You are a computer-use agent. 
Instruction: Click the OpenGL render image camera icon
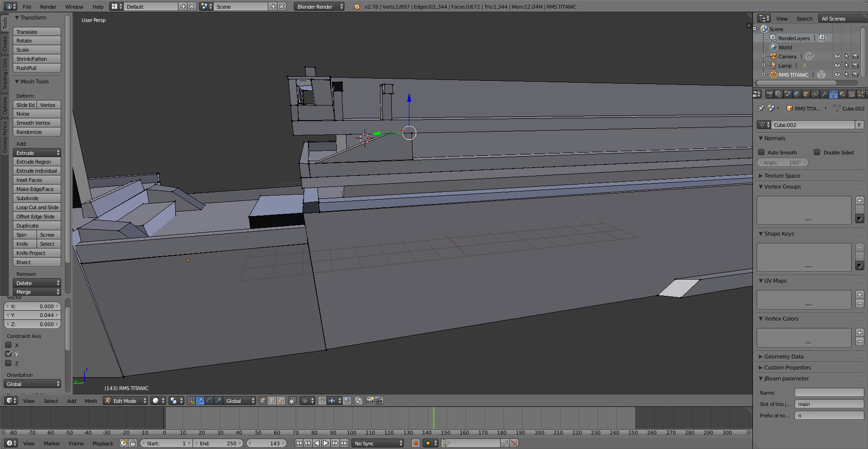370,401
